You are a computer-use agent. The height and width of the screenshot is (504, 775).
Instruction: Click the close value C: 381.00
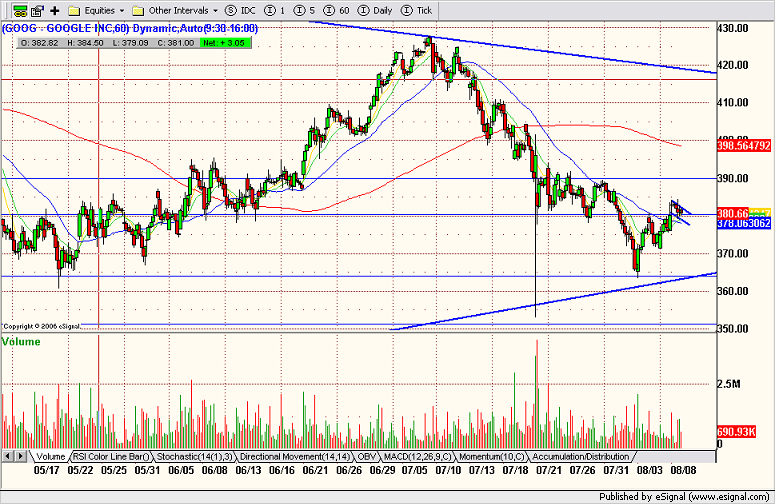click(175, 43)
